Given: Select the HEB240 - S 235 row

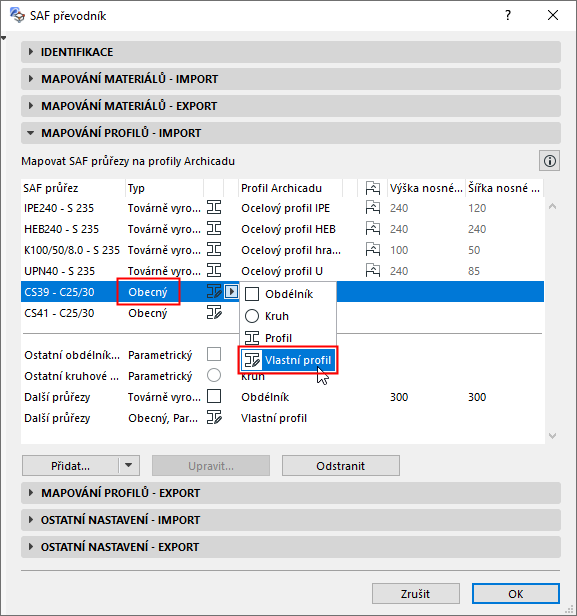Looking at the screenshot, I should pos(282,229).
